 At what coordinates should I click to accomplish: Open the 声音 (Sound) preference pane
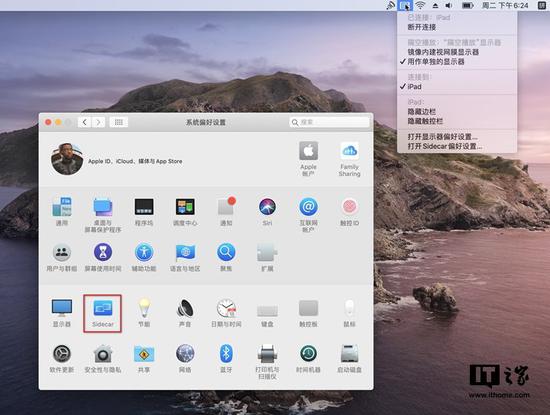click(185, 313)
